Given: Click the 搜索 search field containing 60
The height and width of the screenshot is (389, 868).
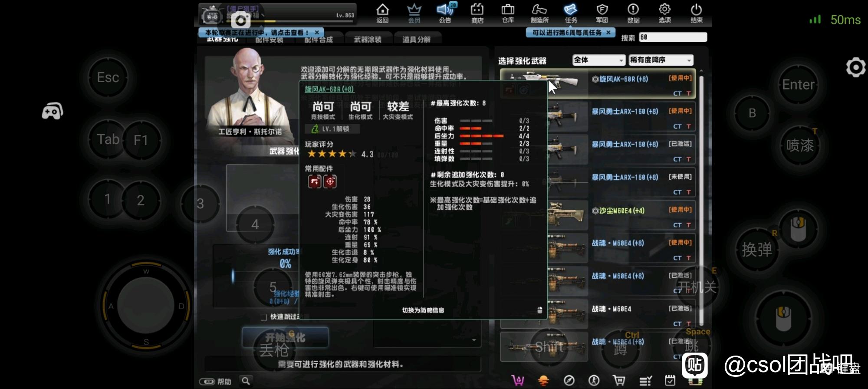Looking at the screenshot, I should 673,37.
